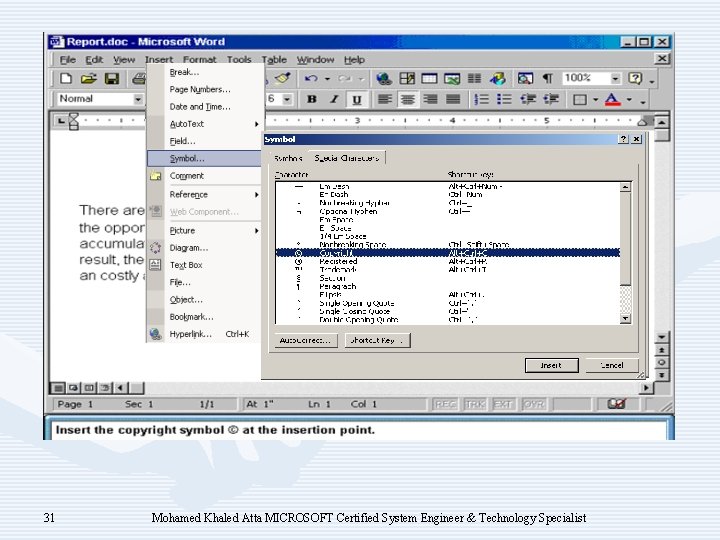Image resolution: width=720 pixels, height=540 pixels.
Task: Click the Undo arrow icon
Action: point(311,79)
